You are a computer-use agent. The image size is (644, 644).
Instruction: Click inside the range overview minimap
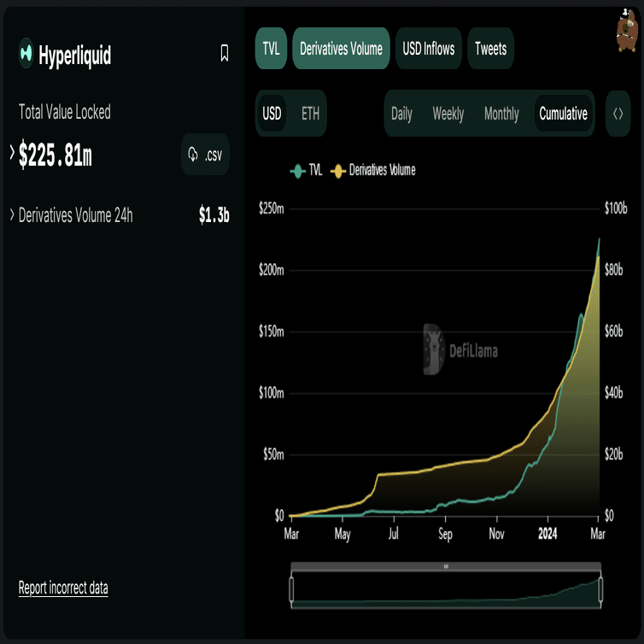[x=446, y=590]
